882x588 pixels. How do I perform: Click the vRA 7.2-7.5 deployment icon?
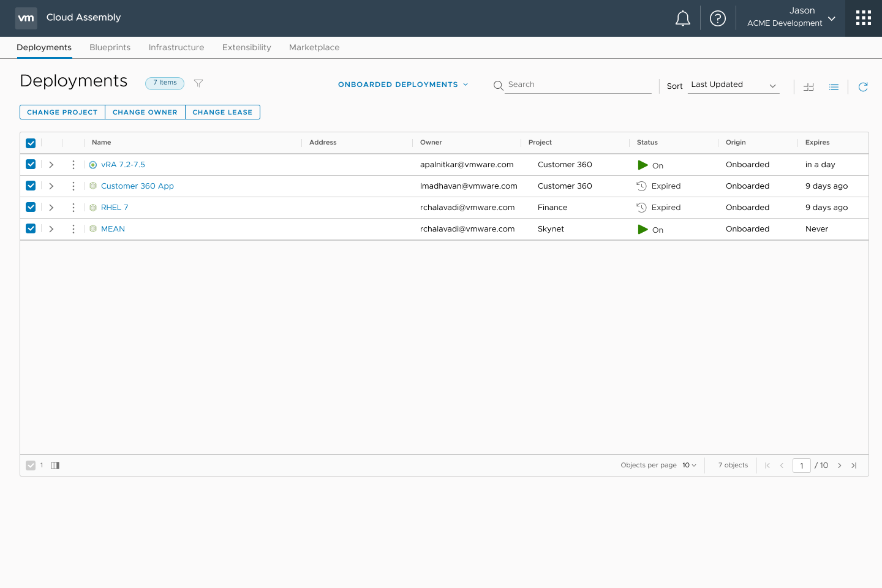point(93,165)
